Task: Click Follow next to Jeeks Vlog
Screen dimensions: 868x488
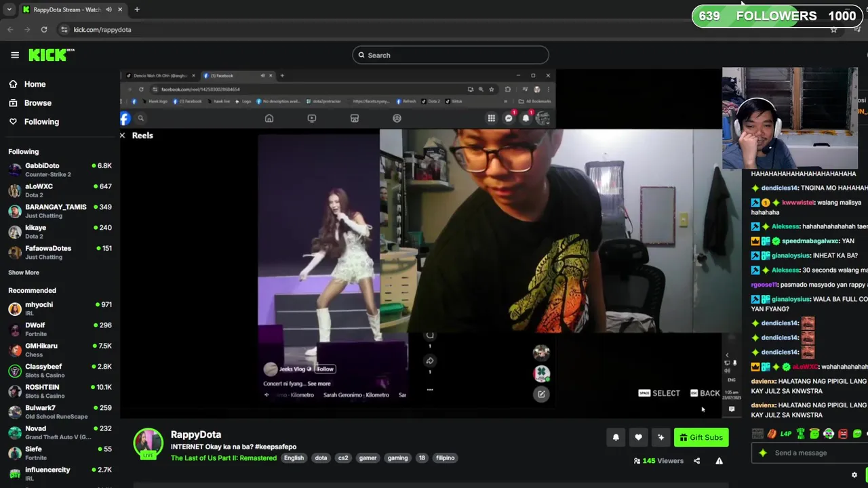Action: [x=325, y=369]
